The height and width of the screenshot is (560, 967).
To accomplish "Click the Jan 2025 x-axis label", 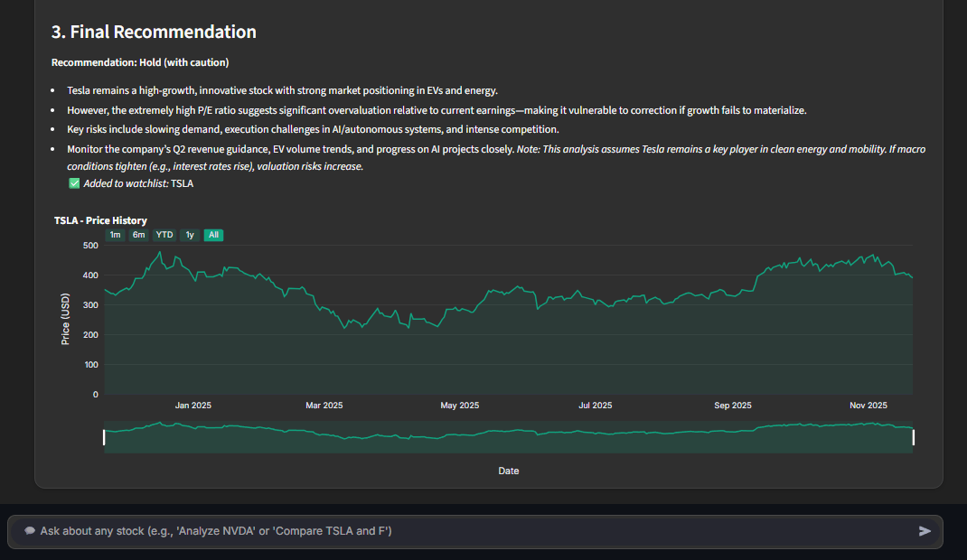I will point(193,406).
